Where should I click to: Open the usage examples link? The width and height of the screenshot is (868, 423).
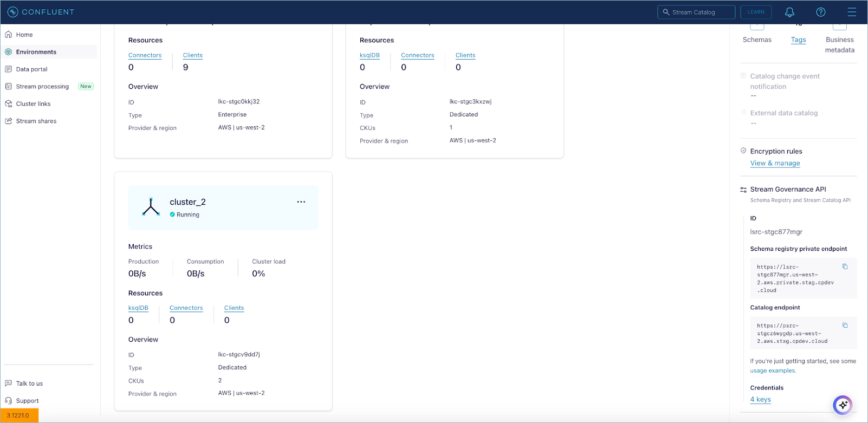tap(773, 371)
